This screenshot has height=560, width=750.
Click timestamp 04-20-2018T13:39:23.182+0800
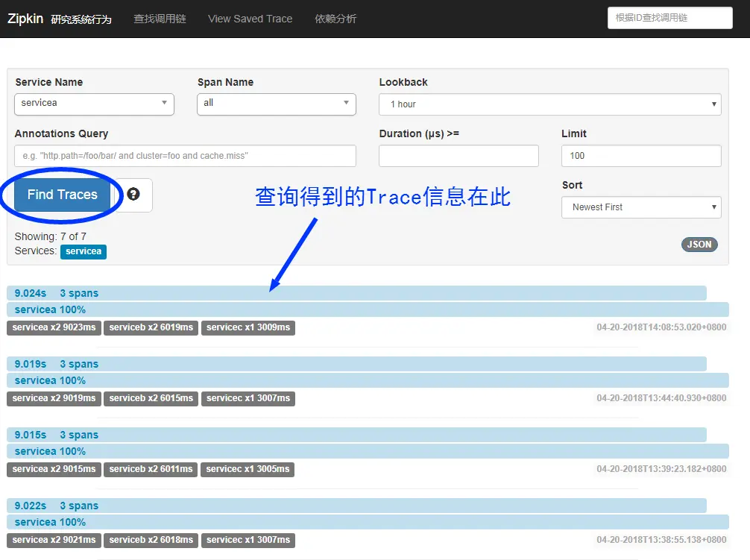[x=661, y=469]
